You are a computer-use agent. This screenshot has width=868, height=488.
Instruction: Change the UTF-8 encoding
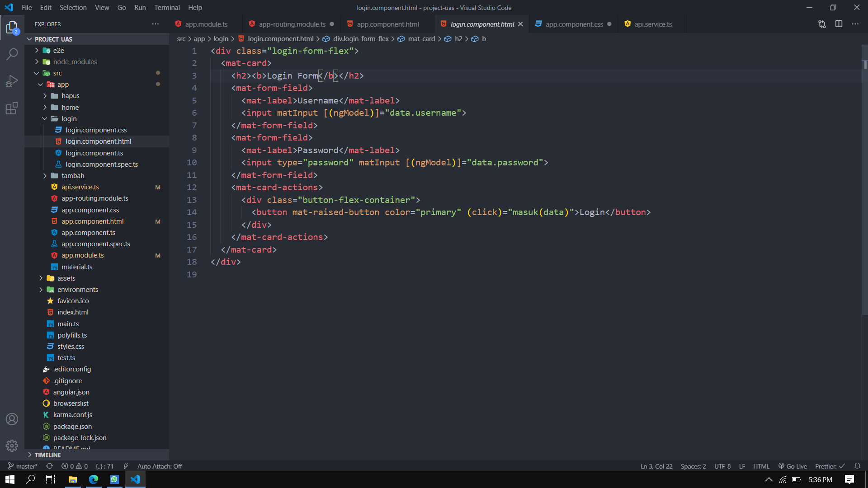pos(722,466)
